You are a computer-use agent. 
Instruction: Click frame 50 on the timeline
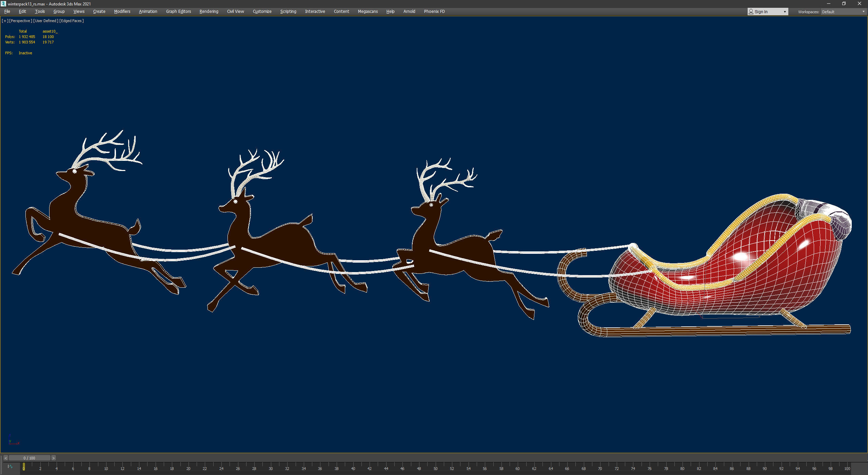(x=435, y=469)
